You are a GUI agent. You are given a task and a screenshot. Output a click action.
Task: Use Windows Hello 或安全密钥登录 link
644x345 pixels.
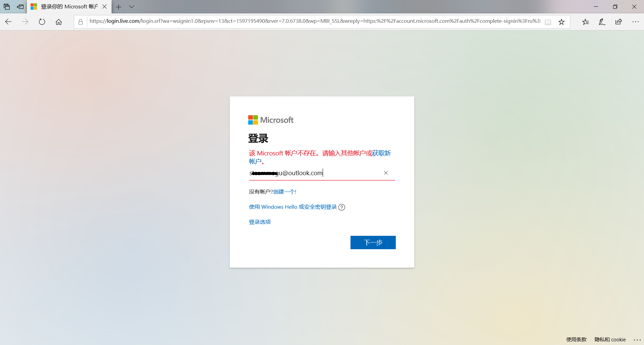coord(293,207)
